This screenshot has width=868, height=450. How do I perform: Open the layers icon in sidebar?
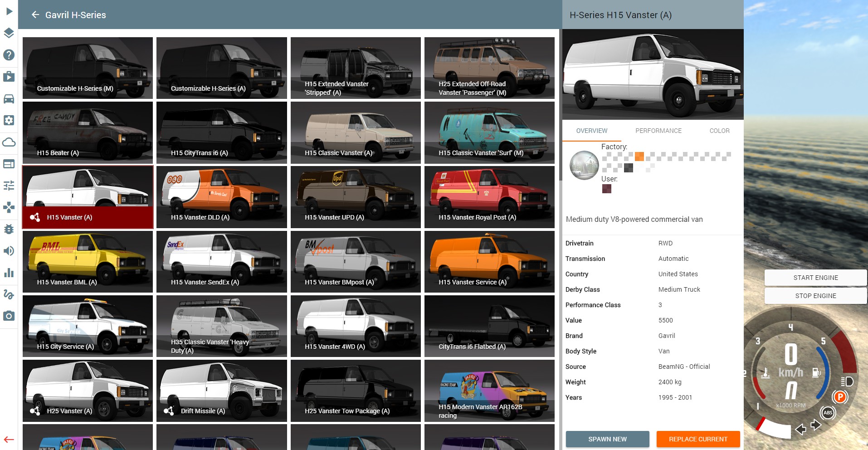pyautogui.click(x=9, y=33)
